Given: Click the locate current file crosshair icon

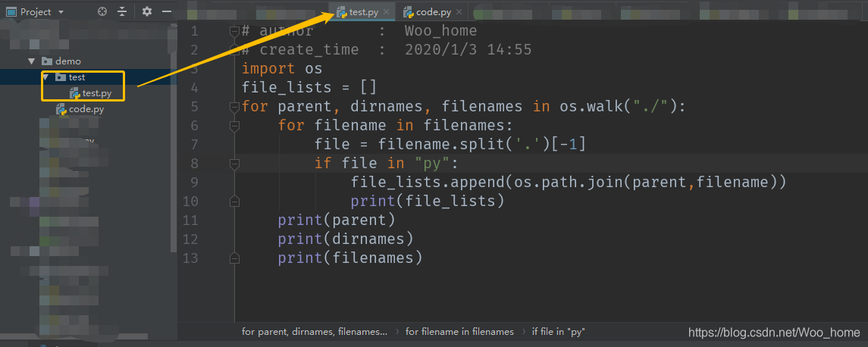Looking at the screenshot, I should point(102,11).
